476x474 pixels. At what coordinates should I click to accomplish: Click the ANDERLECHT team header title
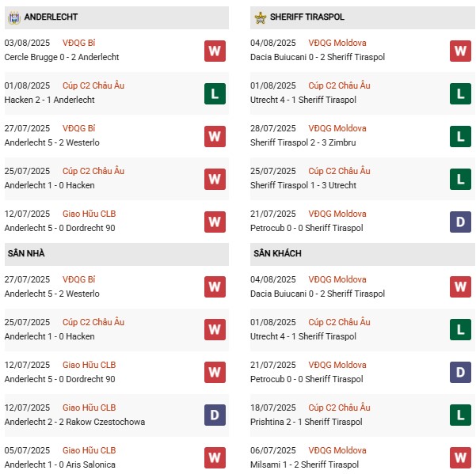(51, 17)
